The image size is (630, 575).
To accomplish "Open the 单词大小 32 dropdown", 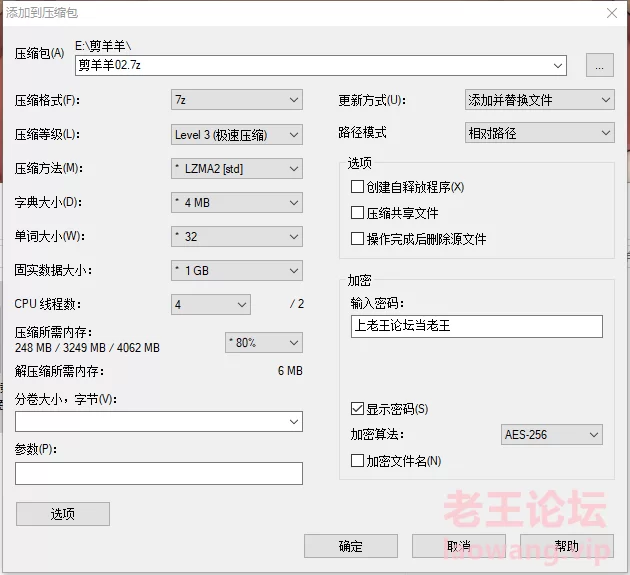I will pyautogui.click(x=237, y=237).
